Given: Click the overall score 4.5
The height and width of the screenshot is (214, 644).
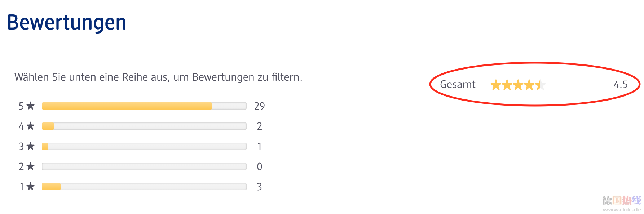Looking at the screenshot, I should 621,85.
